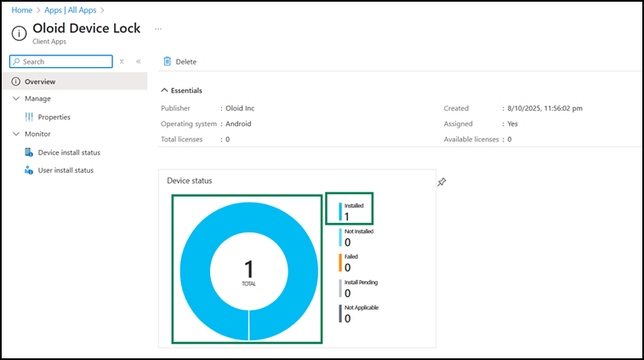Viewport: 644px width, 360px height.
Task: Click the Device status tile heading
Action: (190, 180)
